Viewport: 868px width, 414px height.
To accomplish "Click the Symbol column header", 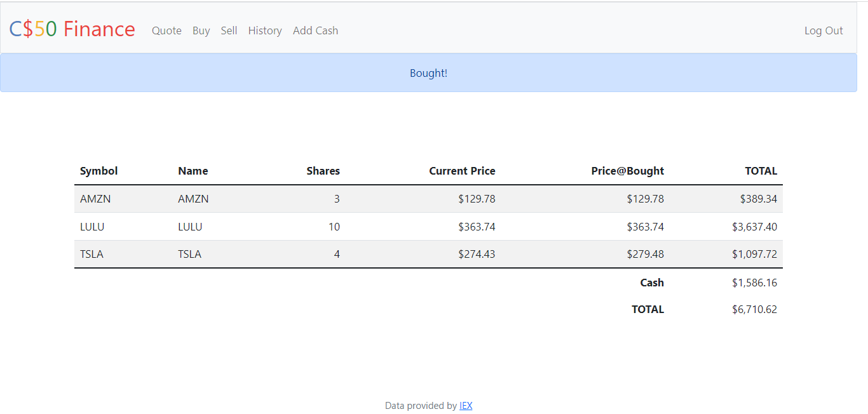I will 98,171.
